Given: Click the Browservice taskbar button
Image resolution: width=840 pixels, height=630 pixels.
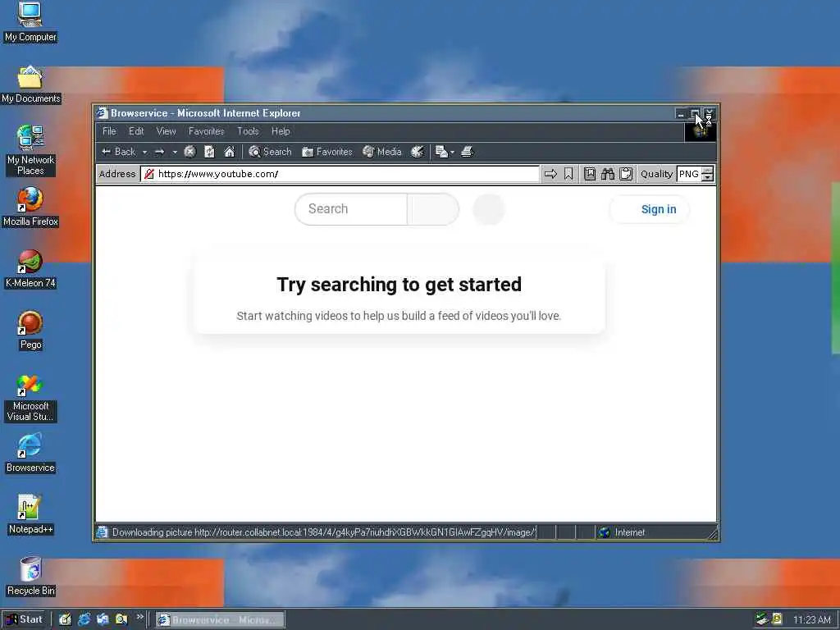Looking at the screenshot, I should [220, 620].
